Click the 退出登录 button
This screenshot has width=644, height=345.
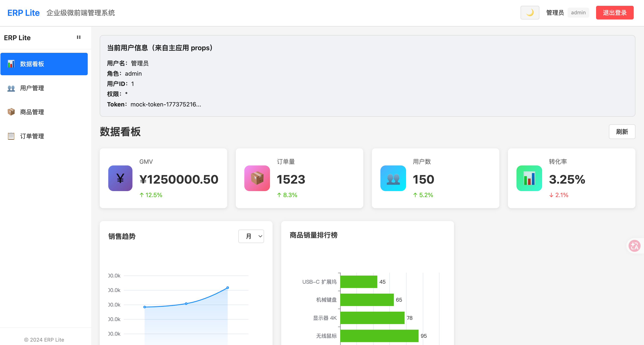614,12
